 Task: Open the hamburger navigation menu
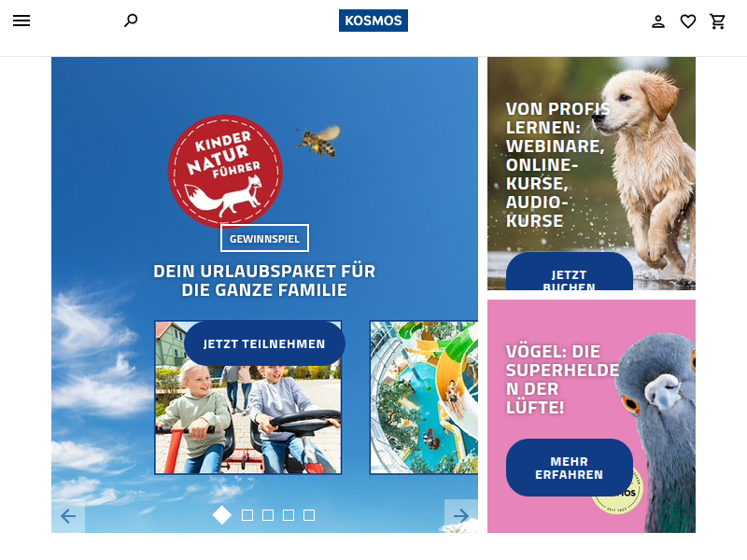(x=21, y=21)
